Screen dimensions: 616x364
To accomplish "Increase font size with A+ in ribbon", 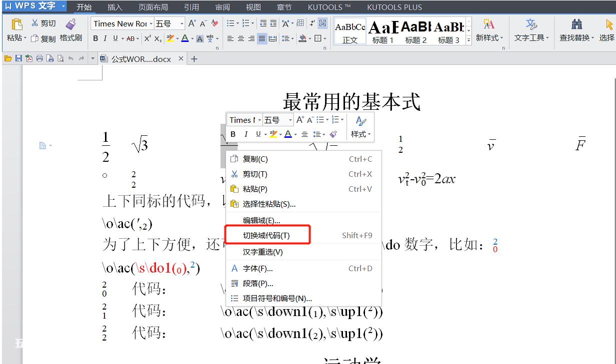I will click(192, 23).
